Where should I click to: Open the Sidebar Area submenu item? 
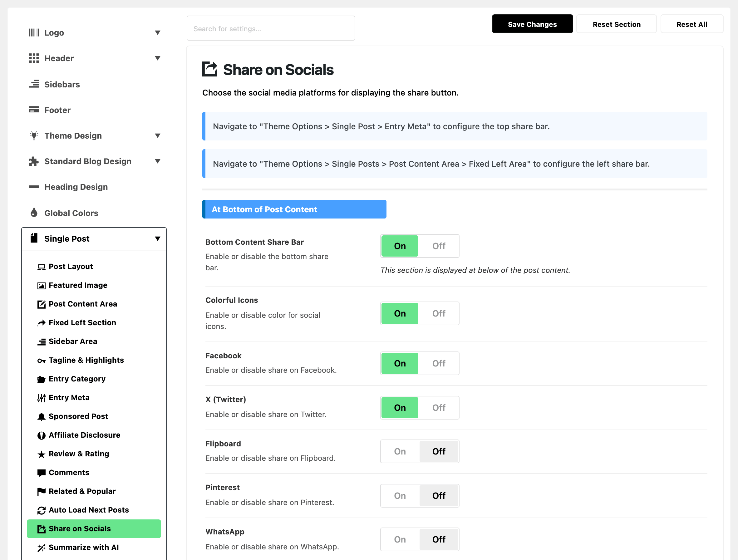tap(94, 341)
